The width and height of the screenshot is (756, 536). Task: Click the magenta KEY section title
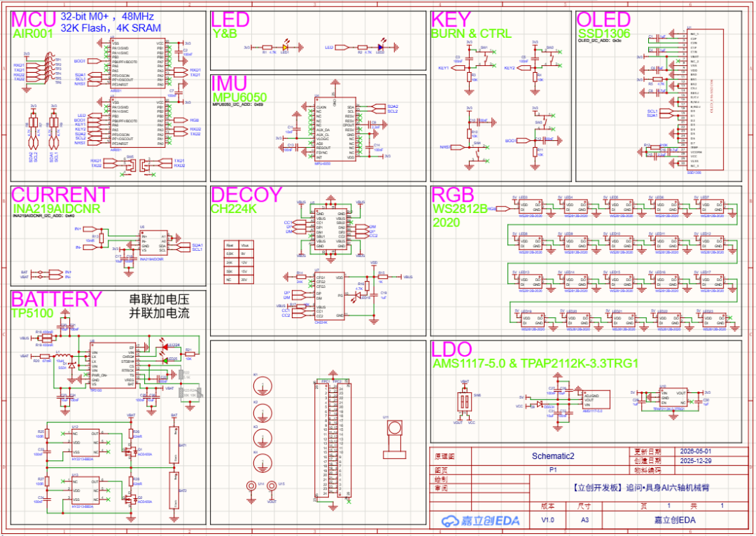point(451,20)
